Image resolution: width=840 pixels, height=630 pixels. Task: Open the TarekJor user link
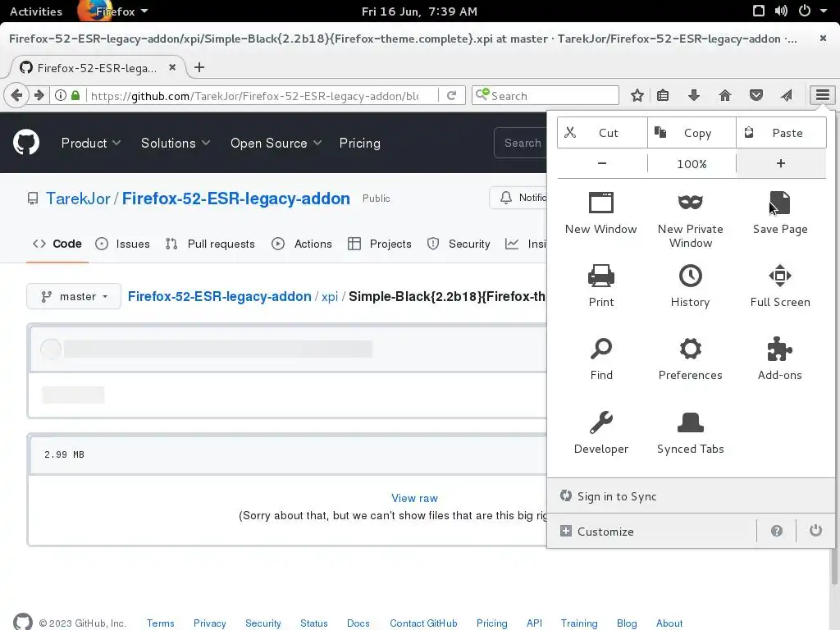78,199
